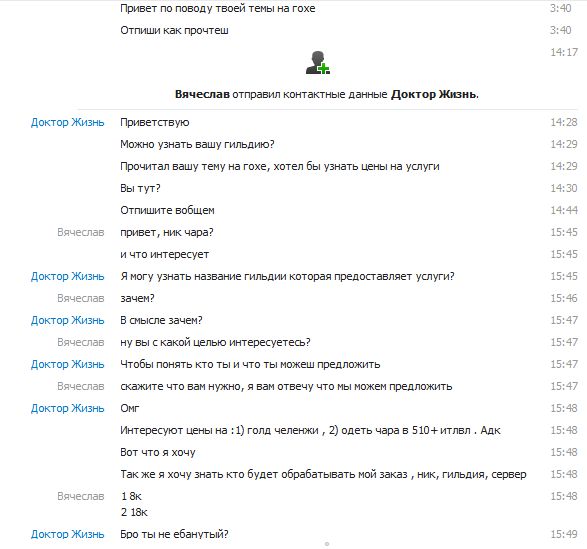The height and width of the screenshot is (549, 587).
Task: Click sender Вячеслав beside ну вы с какой целью
Action: coord(80,343)
